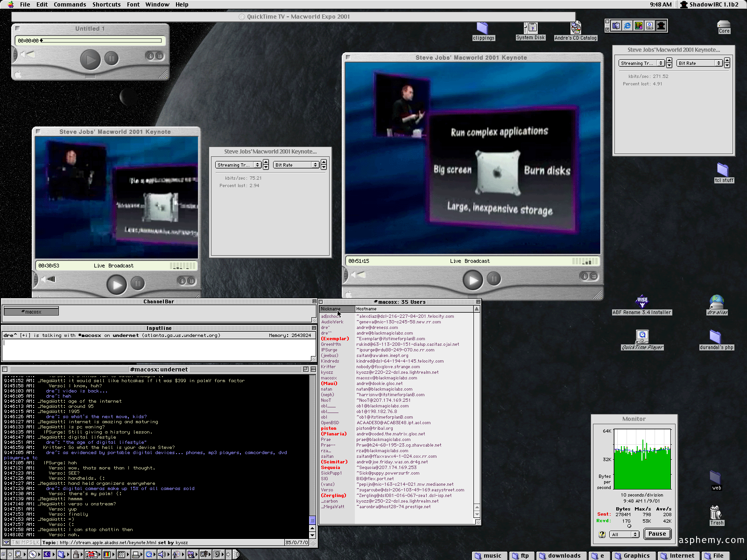The image size is (747, 560).
Task: Open the Streaming Track dropdown in right info panel
Action: click(x=642, y=63)
